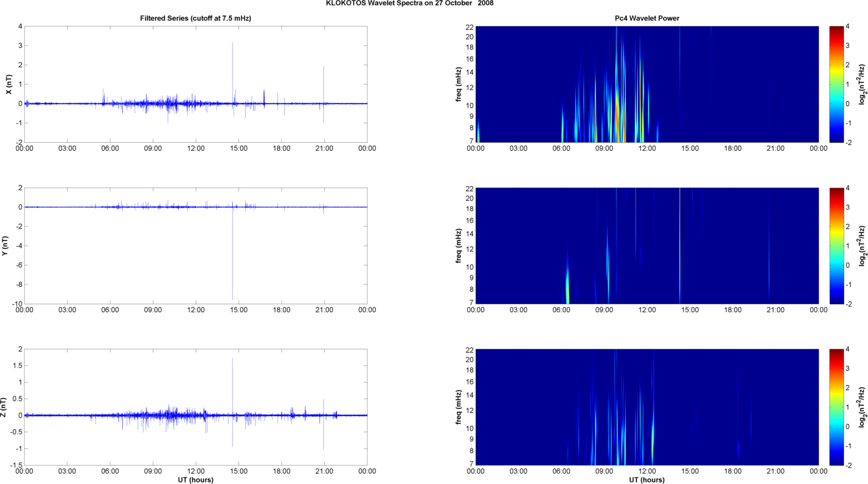Click the colorbar beside the X wavelet spectrogram
This screenshot has width=868, height=484.
coord(836,84)
